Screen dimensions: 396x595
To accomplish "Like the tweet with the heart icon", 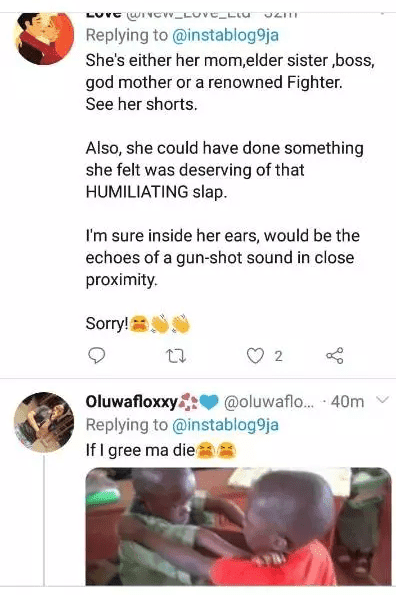I will 255,356.
